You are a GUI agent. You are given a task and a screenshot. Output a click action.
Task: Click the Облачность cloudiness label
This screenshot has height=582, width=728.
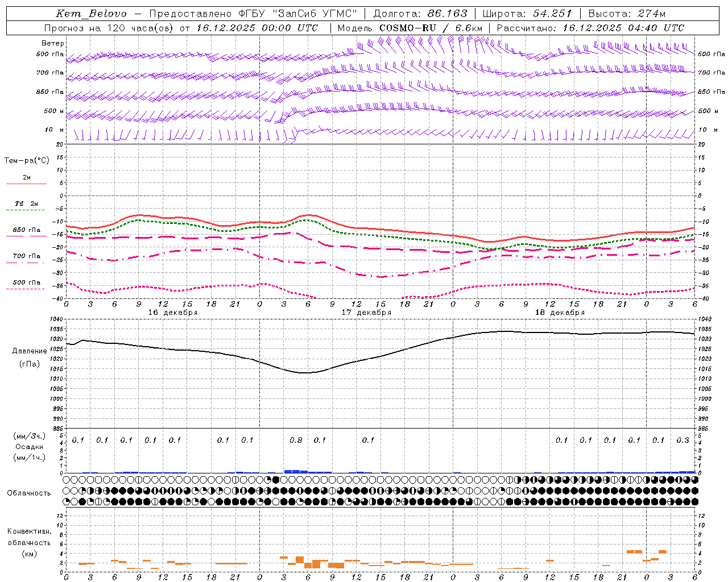[x=29, y=493]
